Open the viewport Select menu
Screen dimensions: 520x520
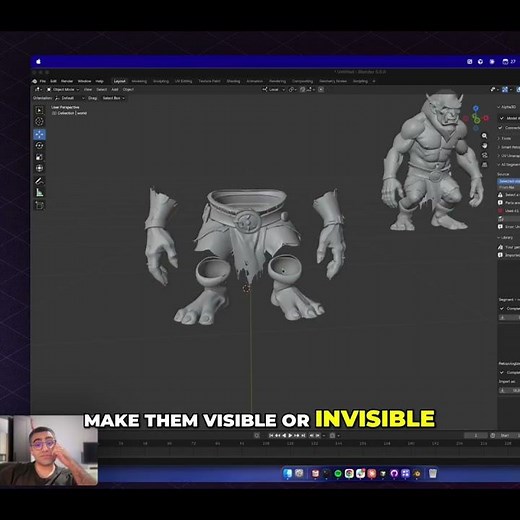point(102,89)
